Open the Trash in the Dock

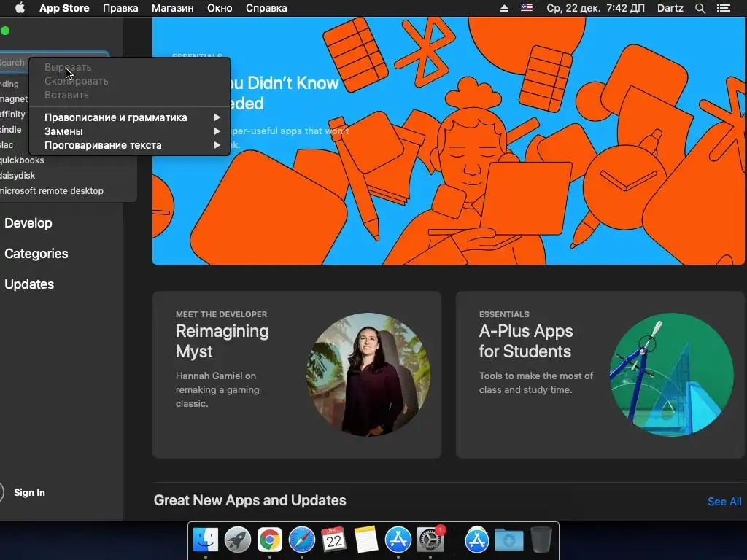tap(541, 540)
